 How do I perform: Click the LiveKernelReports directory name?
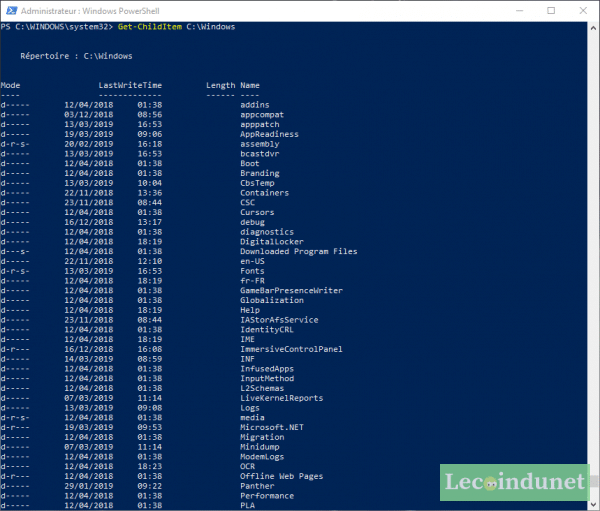(282, 398)
